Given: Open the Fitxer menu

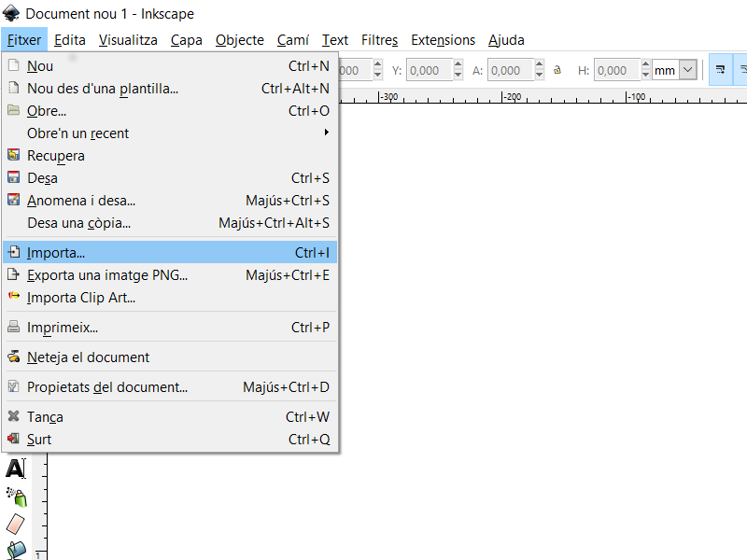Looking at the screenshot, I should coord(24,40).
